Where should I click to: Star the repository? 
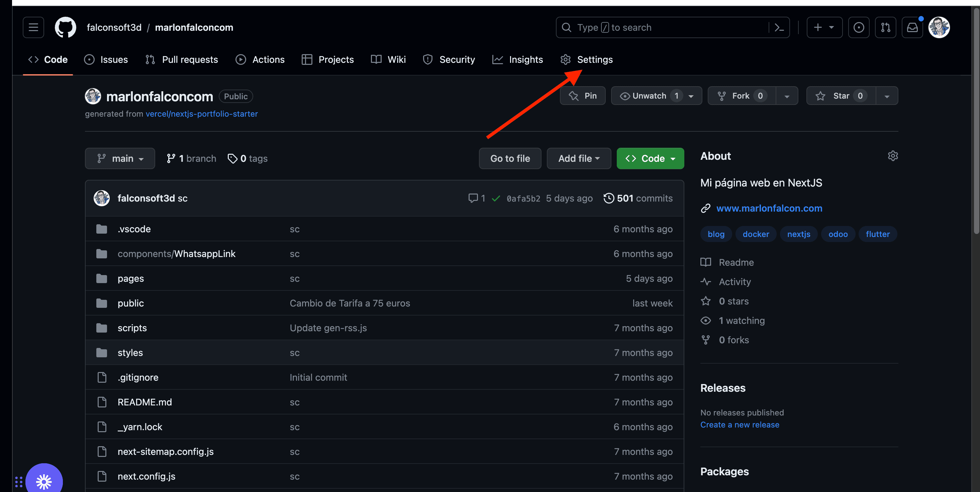click(841, 96)
